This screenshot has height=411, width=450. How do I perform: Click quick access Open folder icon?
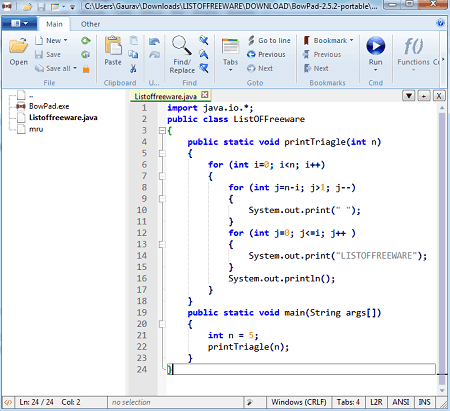tap(27, 6)
